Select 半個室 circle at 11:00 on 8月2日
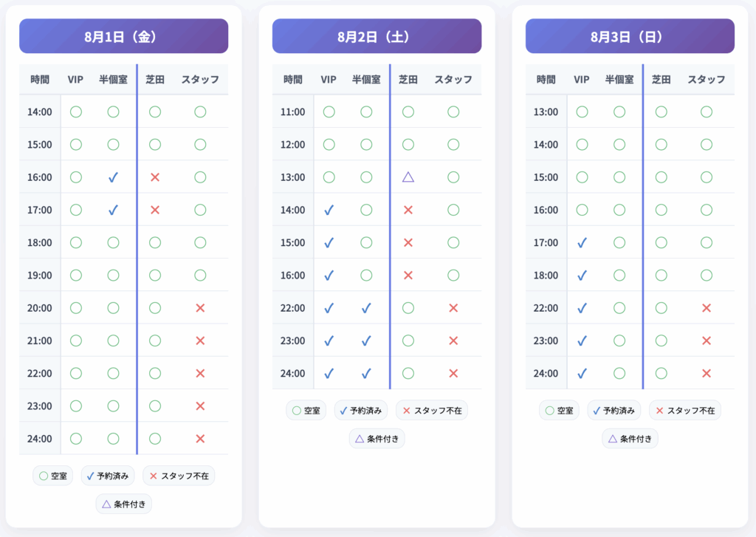This screenshot has width=756, height=537. pyautogui.click(x=366, y=112)
